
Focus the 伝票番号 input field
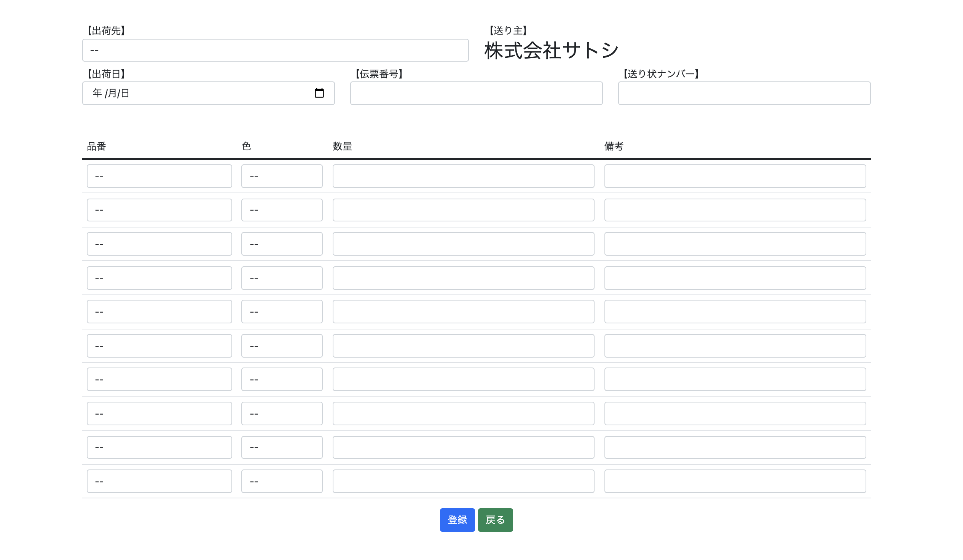click(476, 93)
